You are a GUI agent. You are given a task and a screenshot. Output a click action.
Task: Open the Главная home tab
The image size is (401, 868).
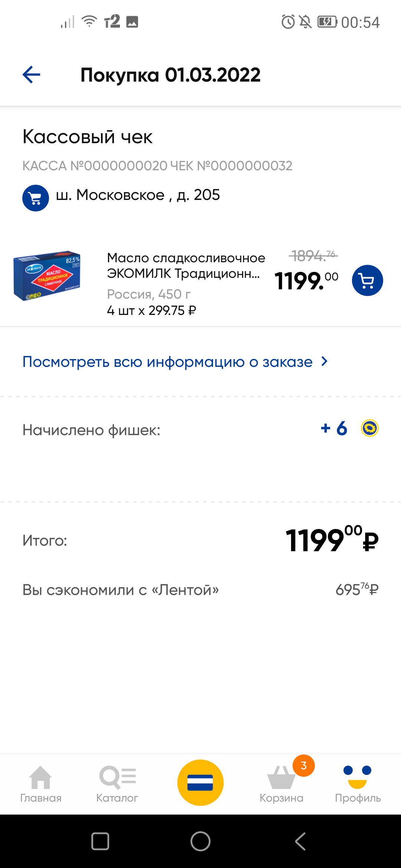41,782
